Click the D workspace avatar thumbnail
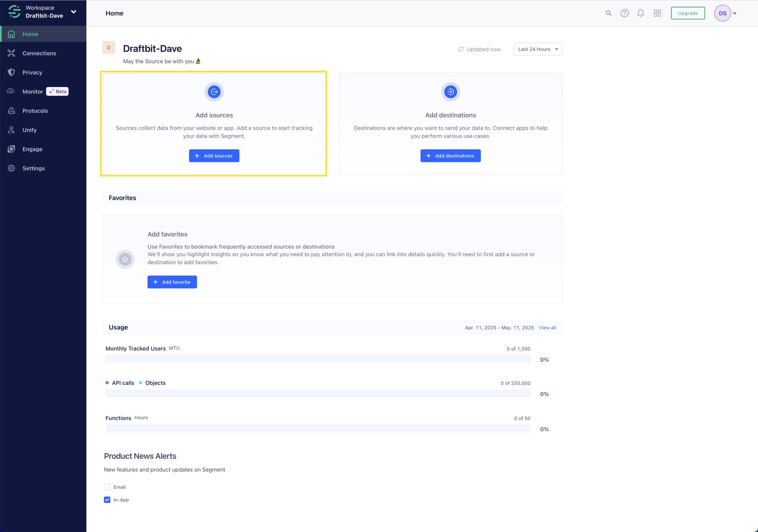 109,48
